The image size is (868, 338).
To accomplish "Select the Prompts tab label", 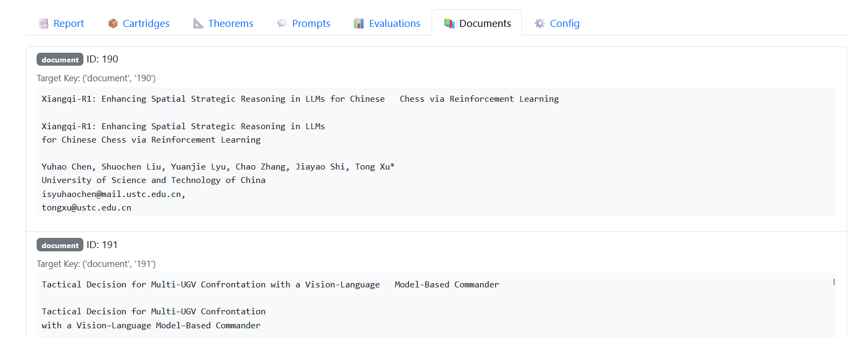I will 311,23.
